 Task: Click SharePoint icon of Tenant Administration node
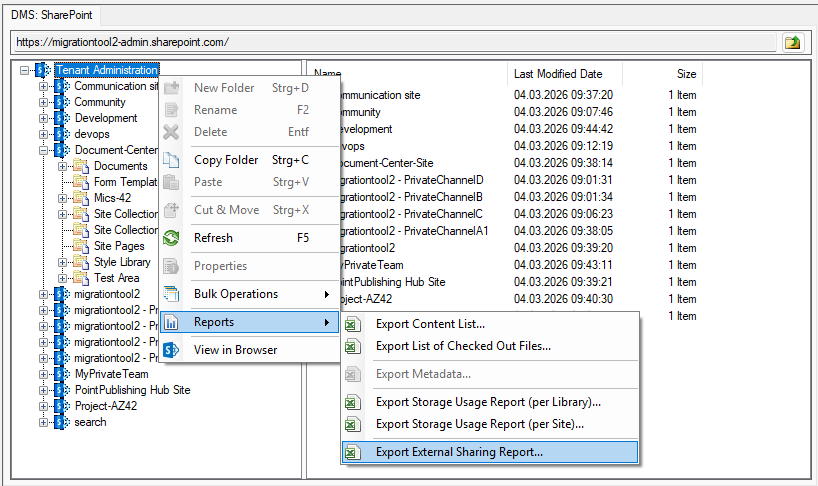pos(43,70)
